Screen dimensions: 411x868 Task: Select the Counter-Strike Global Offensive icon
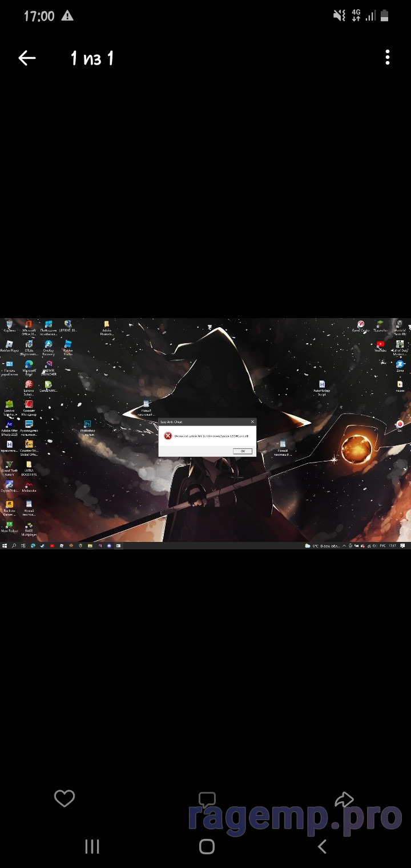[x=29, y=448]
